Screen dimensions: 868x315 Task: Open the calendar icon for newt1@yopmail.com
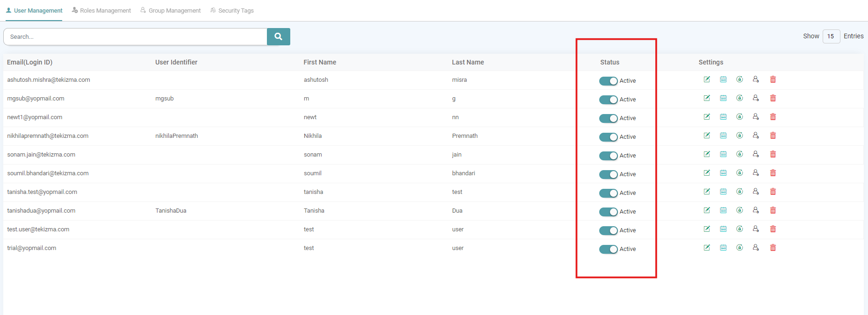pos(723,117)
